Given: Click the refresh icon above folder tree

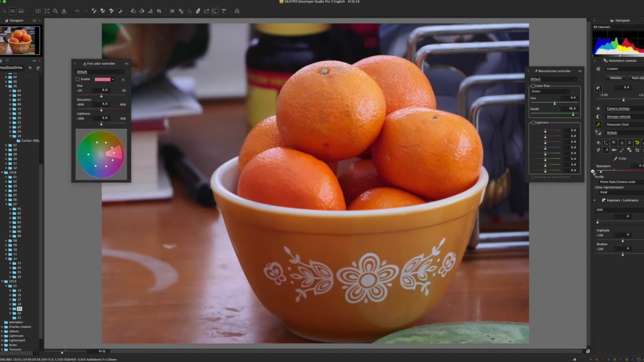Looking at the screenshot, I should [38, 67].
